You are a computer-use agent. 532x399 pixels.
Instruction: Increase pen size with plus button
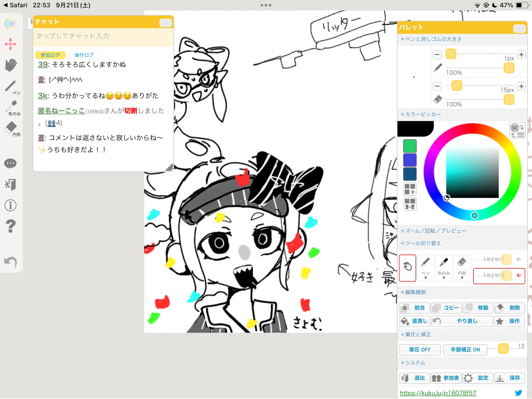point(521,55)
